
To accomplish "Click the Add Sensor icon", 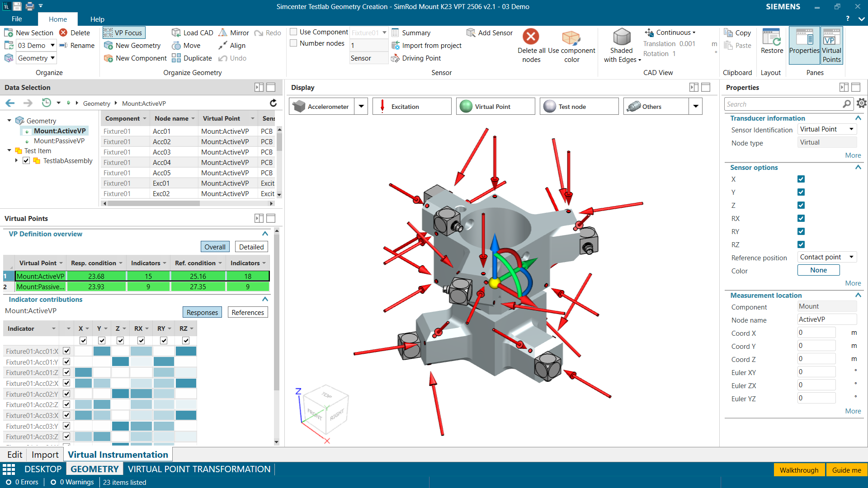I will click(x=471, y=33).
